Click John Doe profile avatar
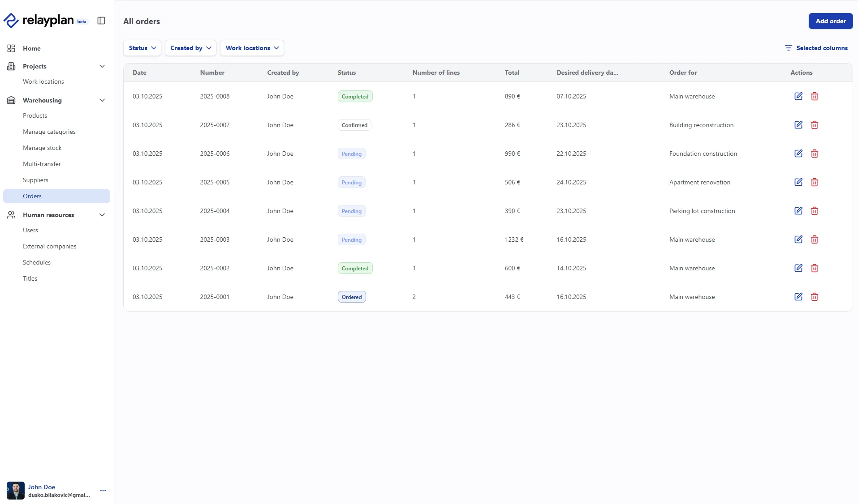Viewport: 858px width, 504px height. click(16, 491)
